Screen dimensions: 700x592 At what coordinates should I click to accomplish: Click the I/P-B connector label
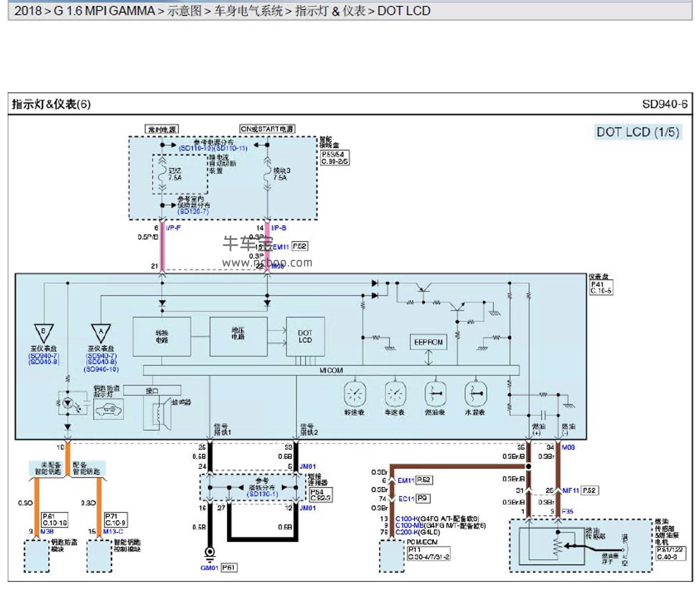click(279, 228)
